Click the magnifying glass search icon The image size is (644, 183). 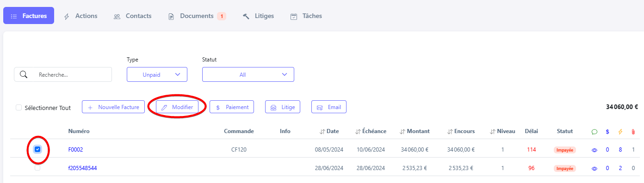[24, 74]
